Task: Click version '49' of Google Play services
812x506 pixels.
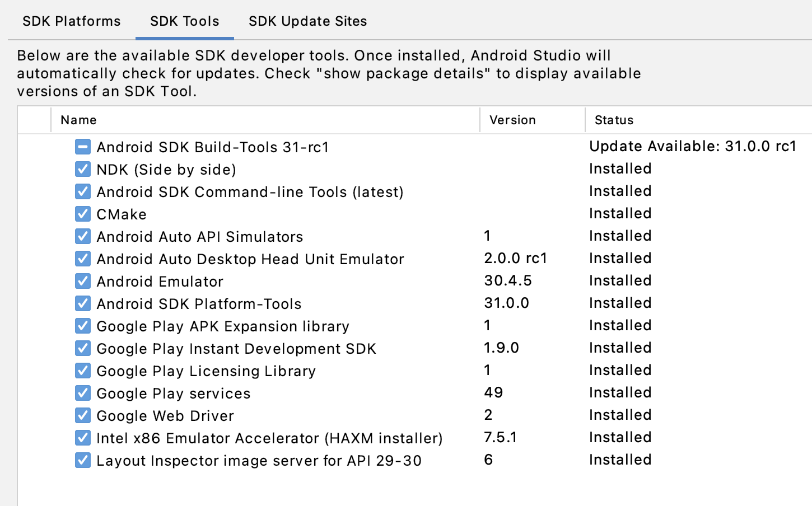Action: click(x=493, y=392)
